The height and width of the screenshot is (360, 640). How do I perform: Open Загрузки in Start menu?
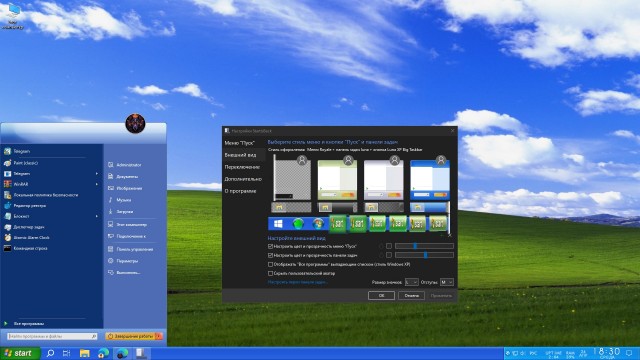tap(124, 212)
